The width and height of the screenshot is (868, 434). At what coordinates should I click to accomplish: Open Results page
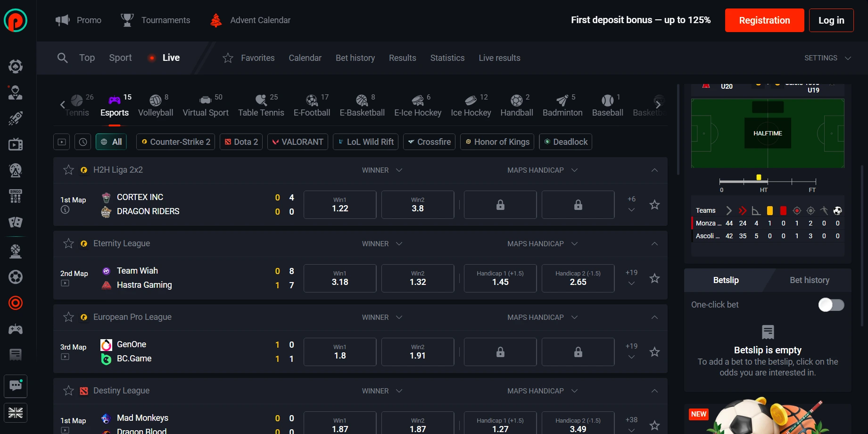click(403, 58)
